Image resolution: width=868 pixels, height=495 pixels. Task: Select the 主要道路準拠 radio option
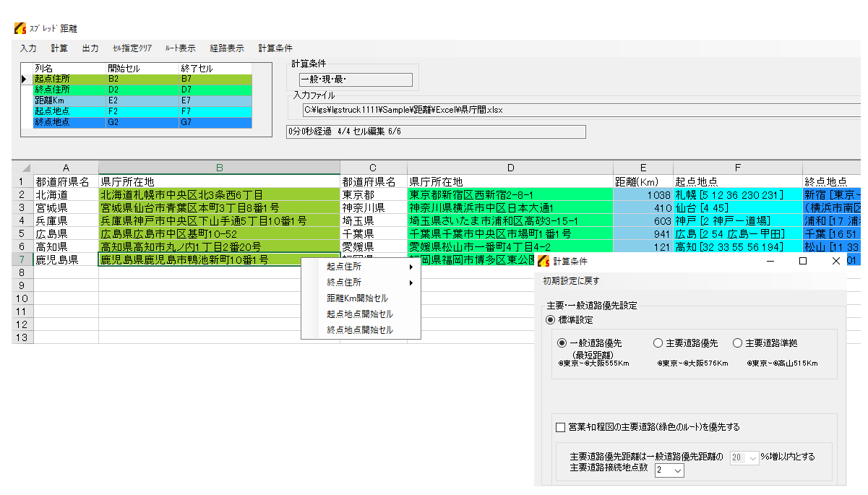(x=737, y=343)
